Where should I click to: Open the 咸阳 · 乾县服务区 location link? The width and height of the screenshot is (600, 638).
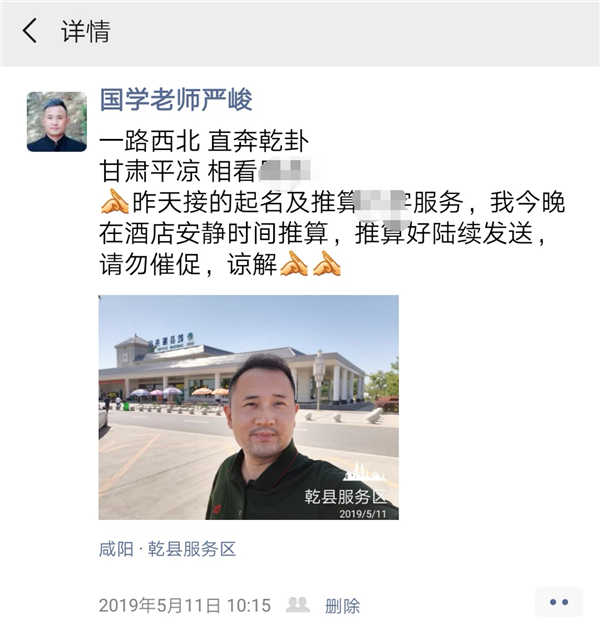point(168,549)
